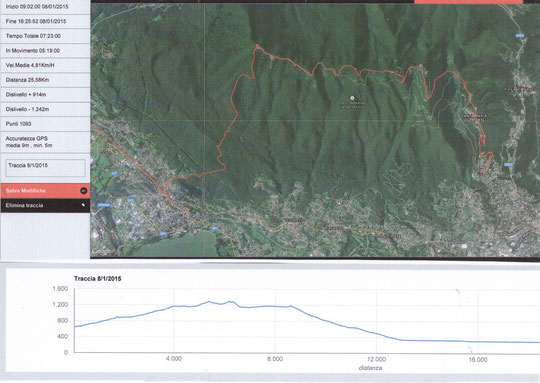The image size is (540, 383).
Task: Save changes with Salva Modifiche button
Action: pyautogui.click(x=45, y=190)
